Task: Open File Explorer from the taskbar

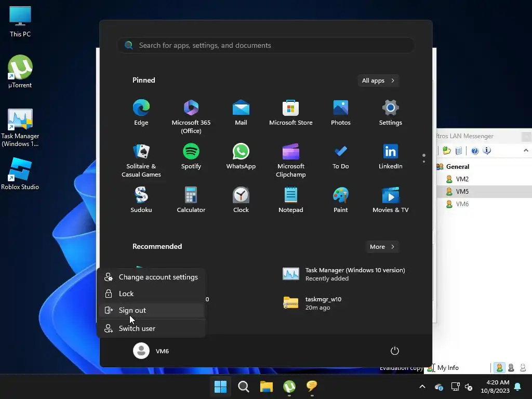Action: coord(267,387)
